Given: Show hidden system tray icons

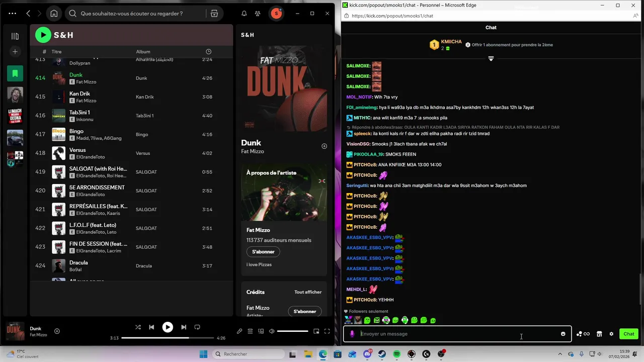Looking at the screenshot, I should 560,354.
